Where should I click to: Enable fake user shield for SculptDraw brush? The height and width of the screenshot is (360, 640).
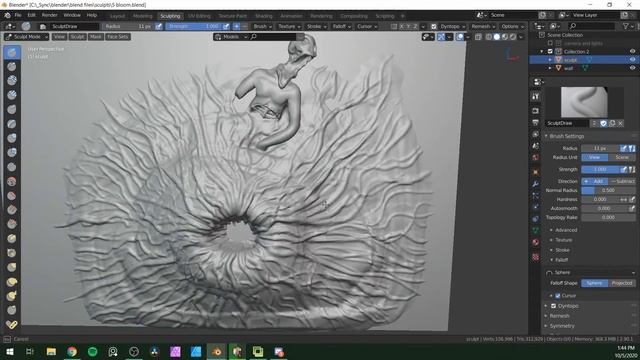coord(603,123)
